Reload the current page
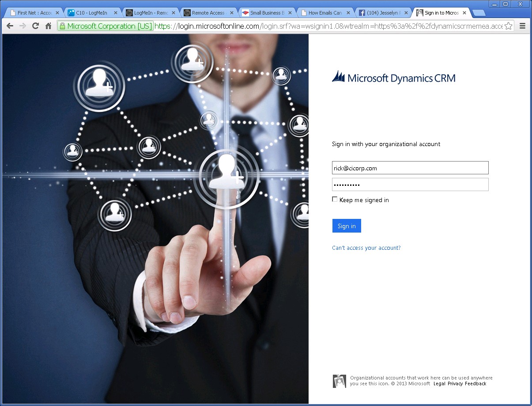This screenshot has width=532, height=406. [x=35, y=26]
